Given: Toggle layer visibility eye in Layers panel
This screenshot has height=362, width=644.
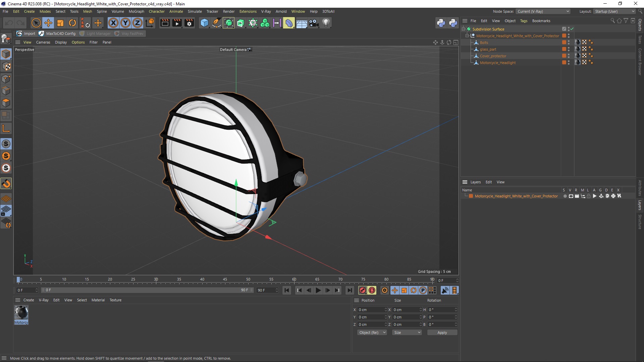Looking at the screenshot, I should pyautogui.click(x=571, y=196).
